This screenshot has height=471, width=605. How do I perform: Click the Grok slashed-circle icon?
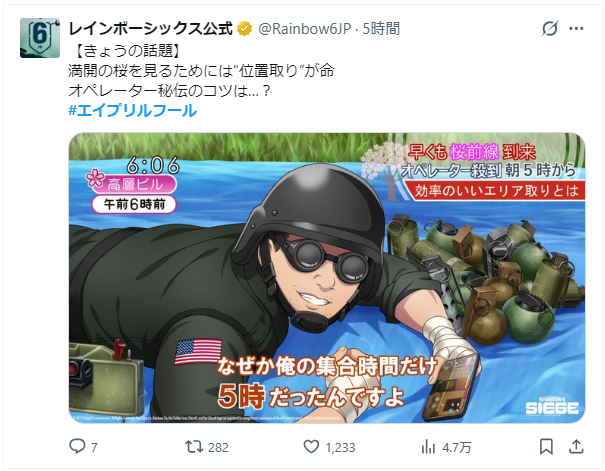(550, 28)
